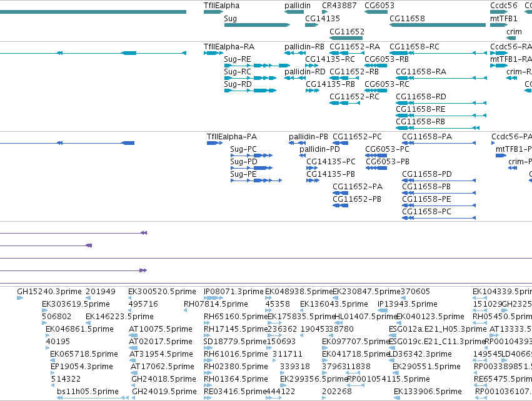Image resolution: width=532 pixels, height=401 pixels.
Task: Select the CG11652 gene label
Action: (x=347, y=31)
